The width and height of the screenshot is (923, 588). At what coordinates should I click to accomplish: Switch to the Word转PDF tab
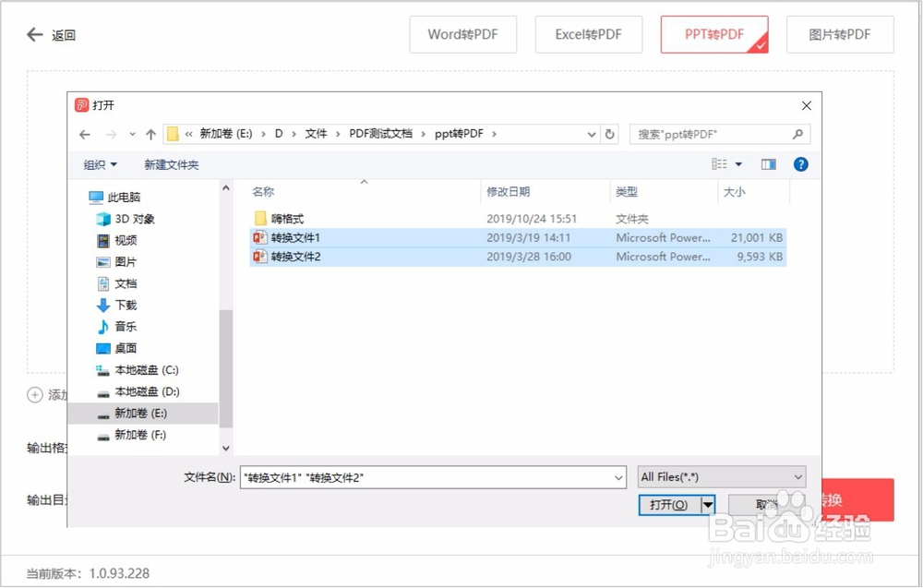462,34
